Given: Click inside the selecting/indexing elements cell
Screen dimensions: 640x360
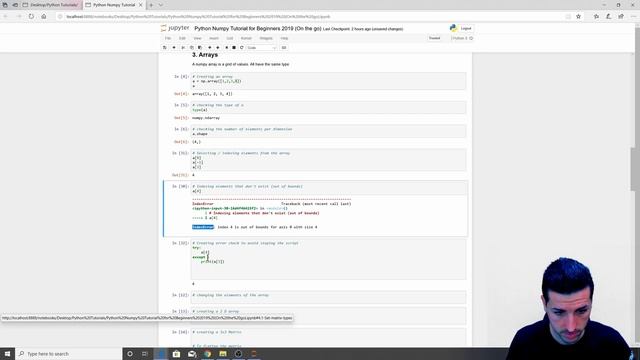Looking at the screenshot, I should pyautogui.click(x=328, y=160).
